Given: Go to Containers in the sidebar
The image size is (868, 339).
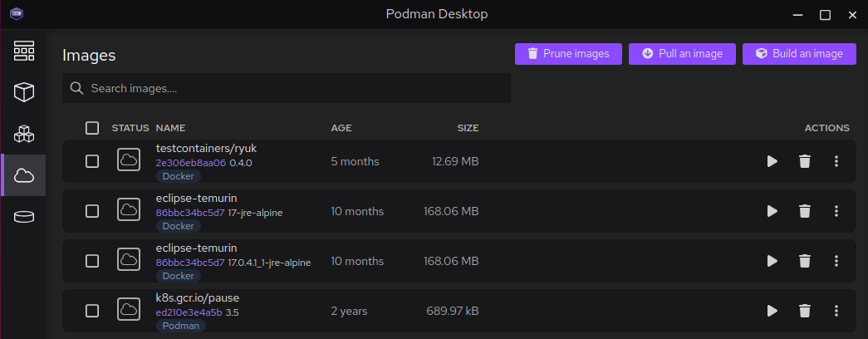Looking at the screenshot, I should 24,92.
